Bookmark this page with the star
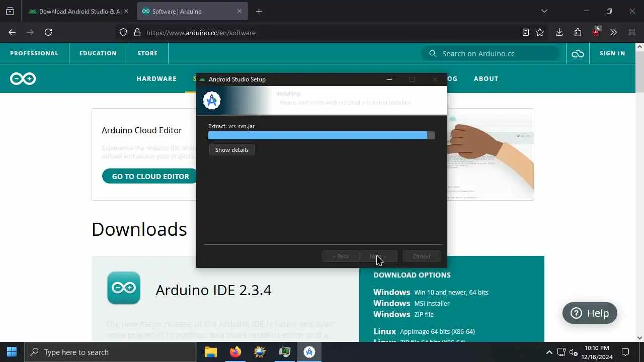 540,32
